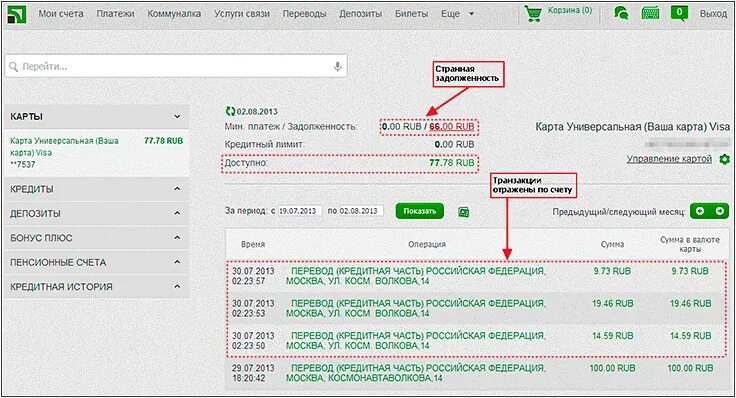The height and width of the screenshot is (398, 736).
Task: Open Управление картой link
Action: (x=669, y=159)
